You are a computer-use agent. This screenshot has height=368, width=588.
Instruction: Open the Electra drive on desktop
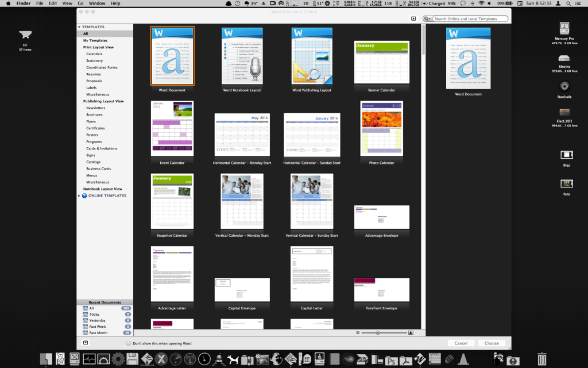(564, 59)
